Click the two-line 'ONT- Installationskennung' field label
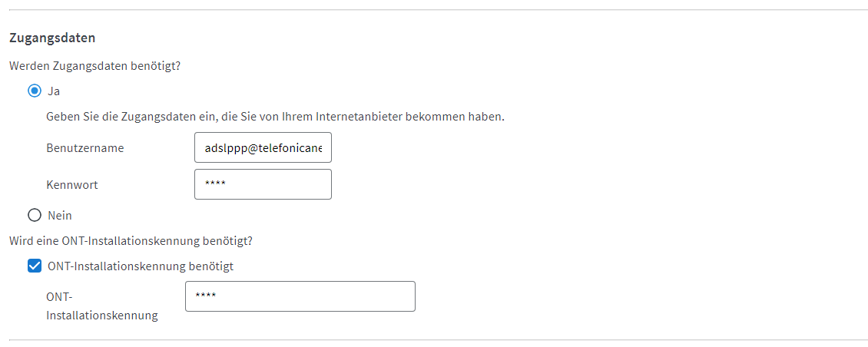 (x=102, y=306)
